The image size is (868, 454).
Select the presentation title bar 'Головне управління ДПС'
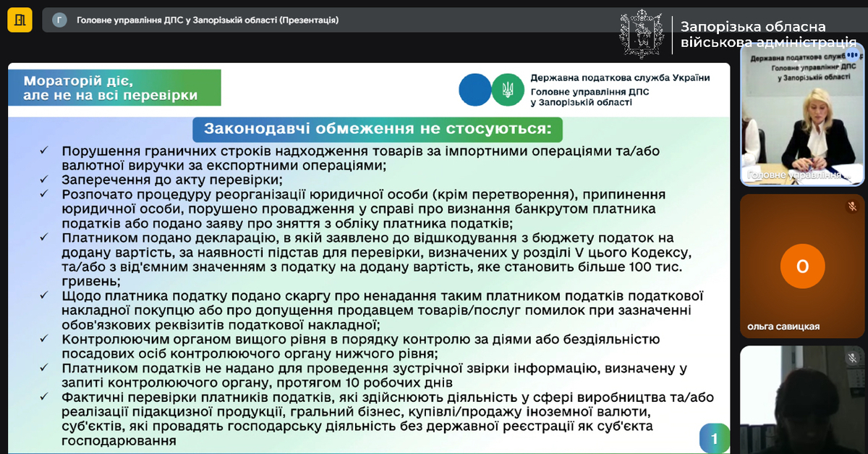[x=208, y=20]
